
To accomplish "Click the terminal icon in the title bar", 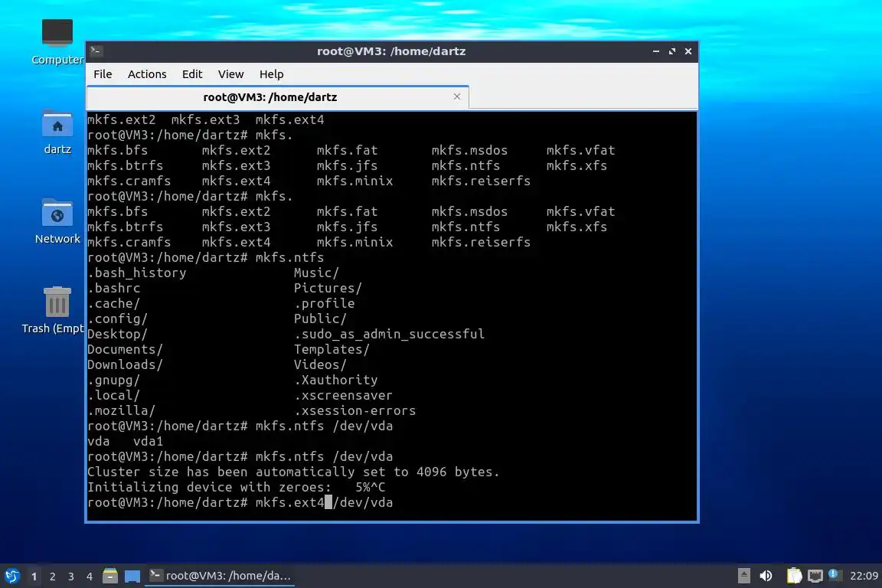I will tap(96, 51).
